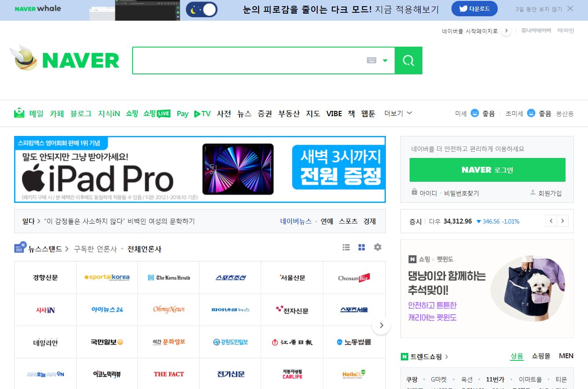Switch newsstand to grid view icon
This screenshot has width=588, height=389.
(362, 247)
